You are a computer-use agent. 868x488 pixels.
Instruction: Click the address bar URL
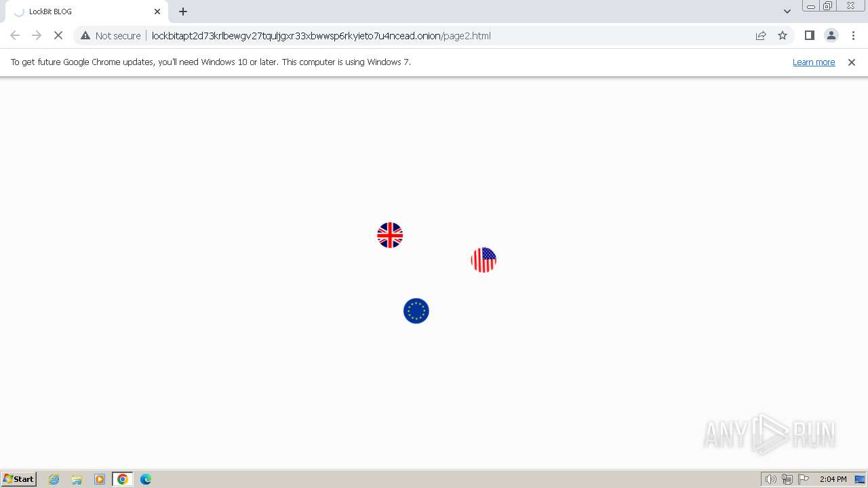pyautogui.click(x=321, y=36)
